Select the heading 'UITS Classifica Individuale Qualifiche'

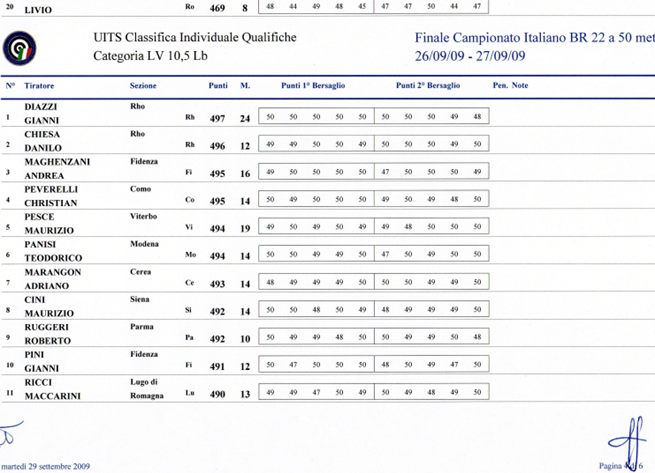(x=195, y=38)
